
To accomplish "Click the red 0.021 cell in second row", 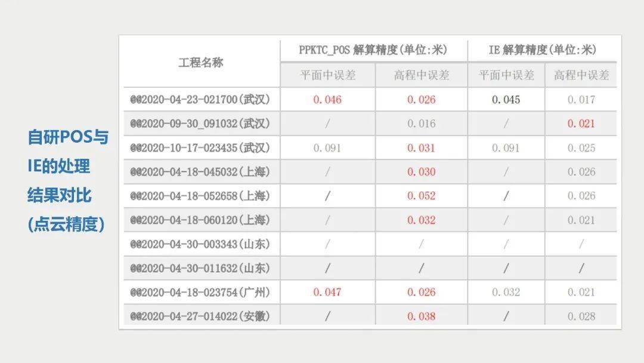I will pos(581,124).
